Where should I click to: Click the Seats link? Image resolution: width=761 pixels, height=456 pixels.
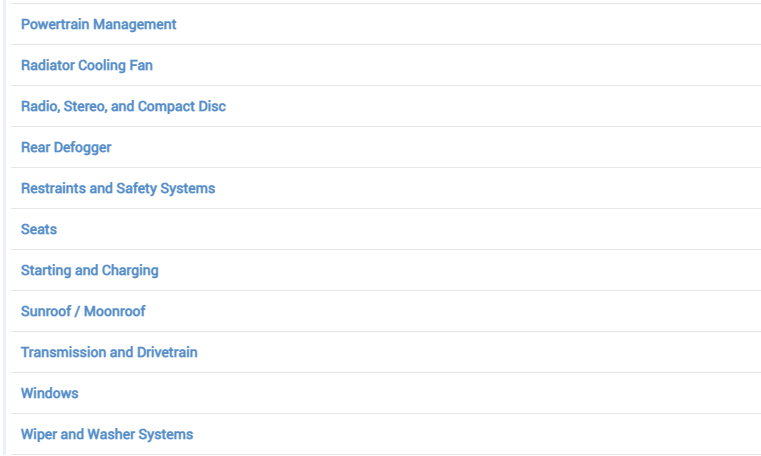tap(39, 229)
